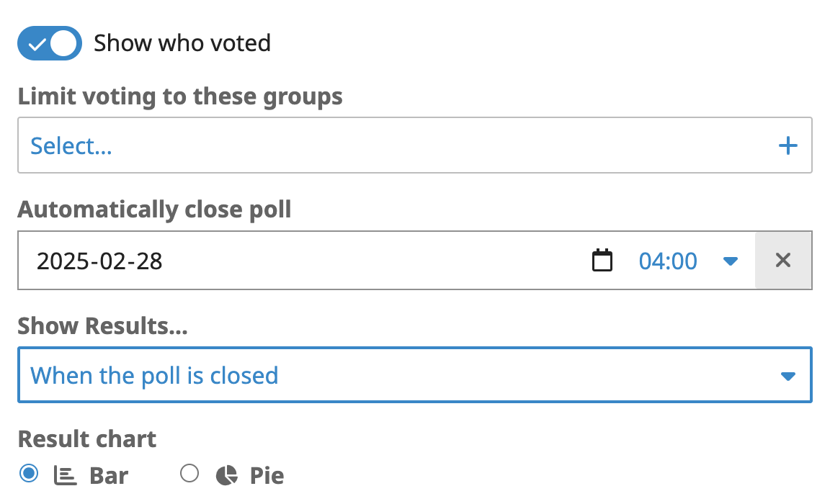This screenshot has width=830, height=504.
Task: Click the Show Results dropdown caret
Action: coord(788,376)
